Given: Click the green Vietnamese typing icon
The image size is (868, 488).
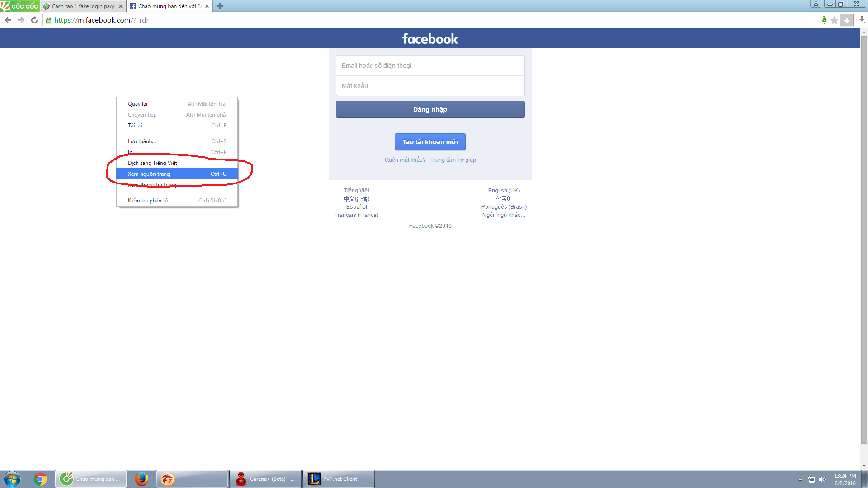Looking at the screenshot, I should point(824,20).
